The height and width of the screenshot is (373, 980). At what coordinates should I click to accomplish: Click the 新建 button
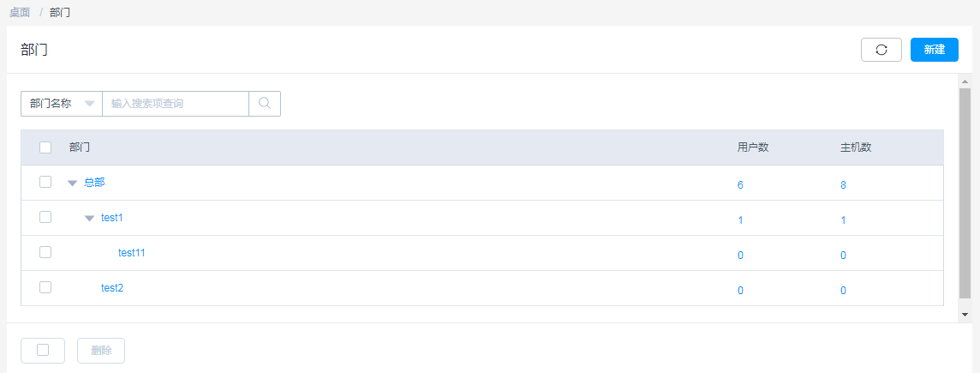click(x=935, y=50)
